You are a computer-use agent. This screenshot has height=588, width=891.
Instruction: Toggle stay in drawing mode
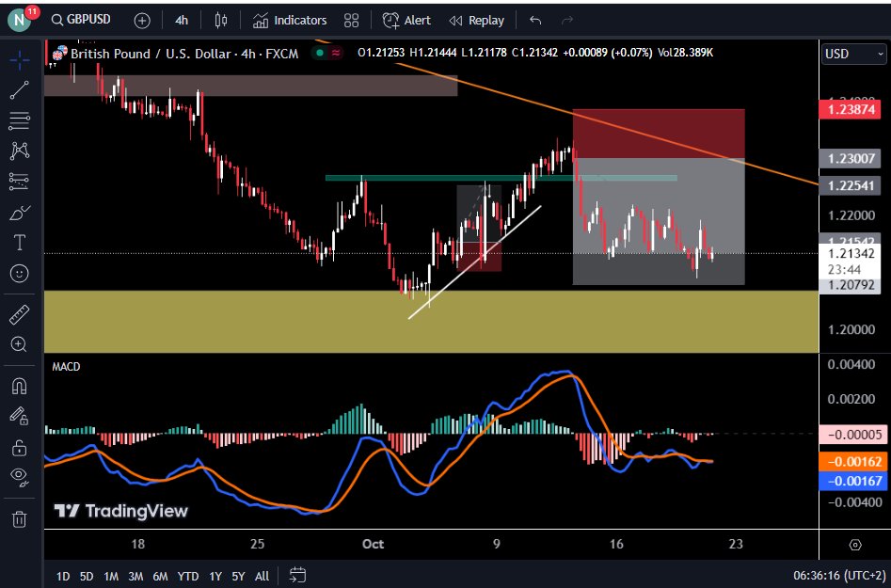coord(20,417)
